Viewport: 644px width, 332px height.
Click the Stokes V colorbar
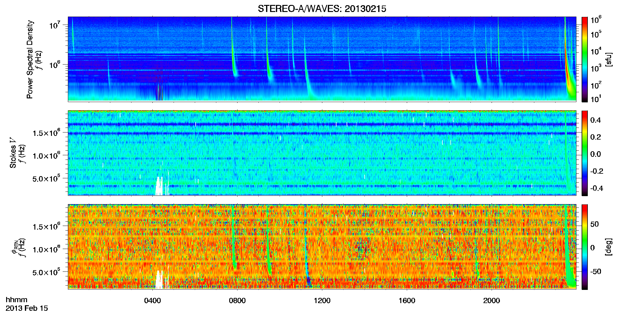tap(585, 153)
